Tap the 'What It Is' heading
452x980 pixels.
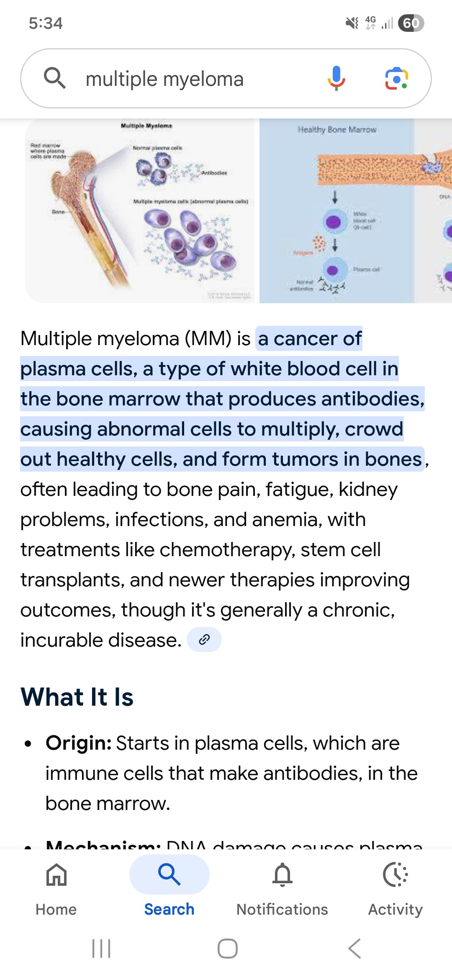tap(77, 697)
